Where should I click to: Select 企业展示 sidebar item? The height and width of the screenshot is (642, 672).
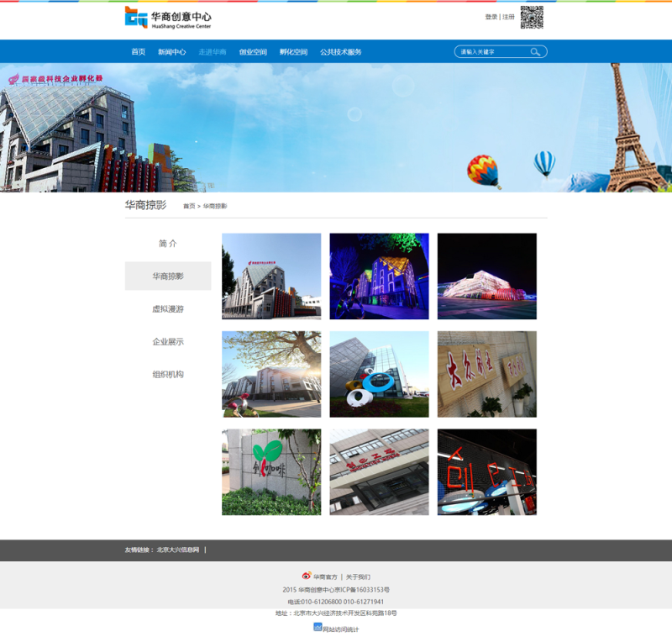(x=168, y=342)
